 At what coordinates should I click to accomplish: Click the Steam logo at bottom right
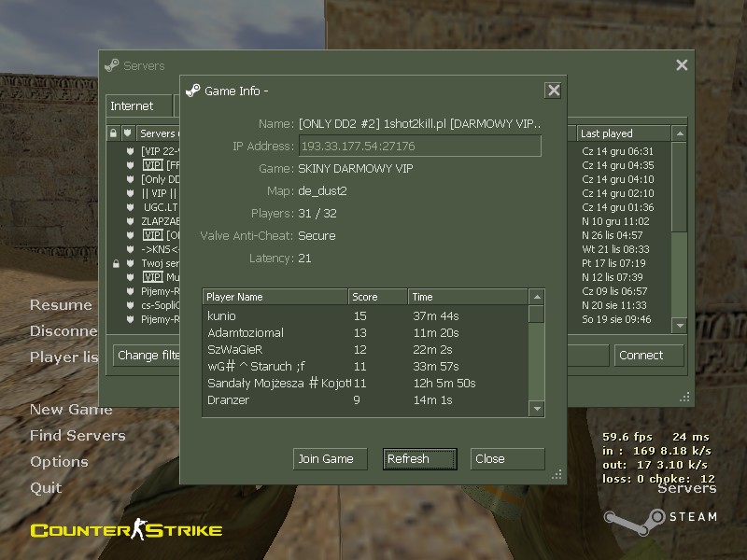point(660,520)
